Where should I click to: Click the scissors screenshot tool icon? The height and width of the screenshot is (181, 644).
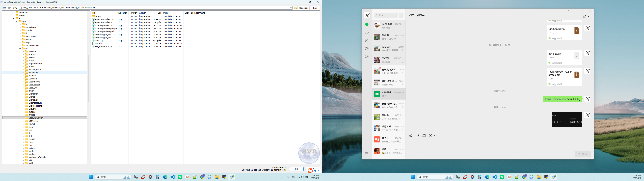(430, 136)
